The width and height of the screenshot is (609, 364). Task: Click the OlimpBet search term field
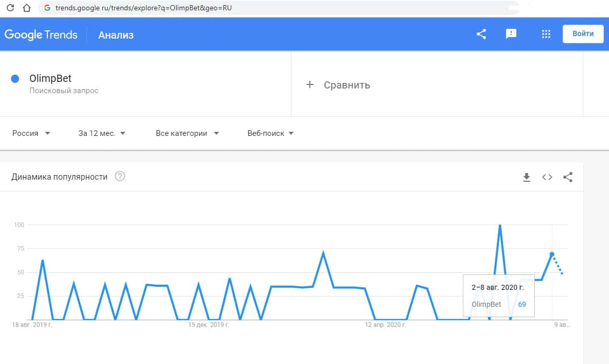pos(50,79)
